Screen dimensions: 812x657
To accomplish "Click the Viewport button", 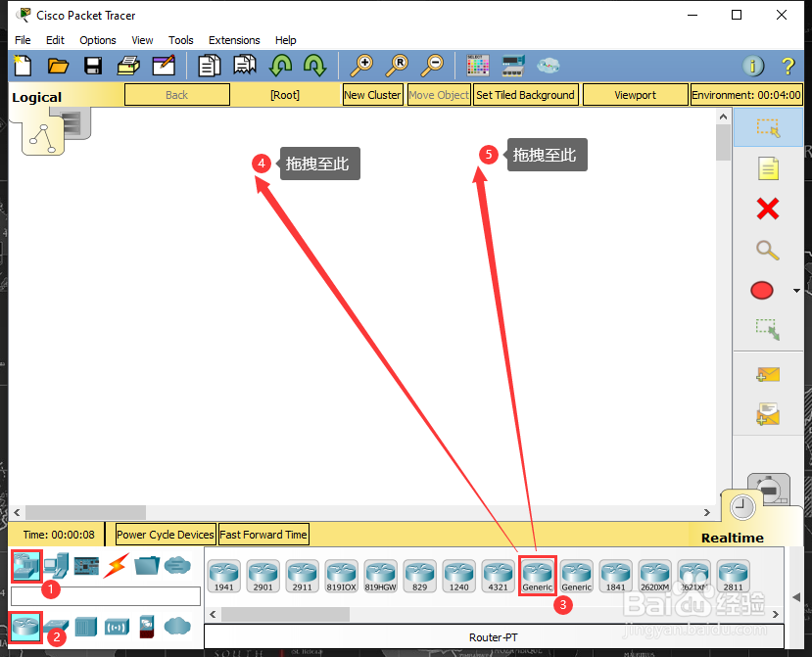I will coord(636,95).
